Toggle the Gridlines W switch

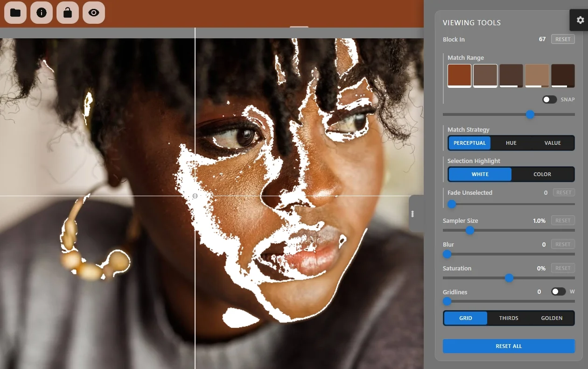click(558, 291)
